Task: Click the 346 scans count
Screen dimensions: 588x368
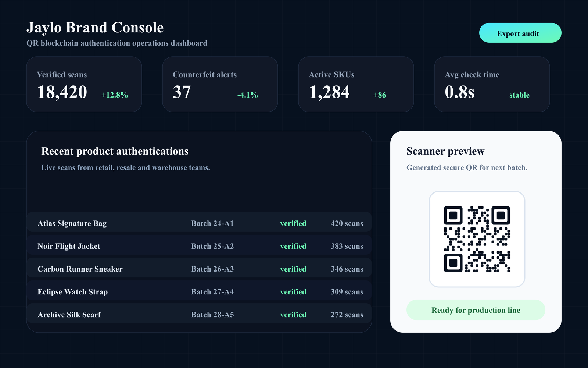Action: (347, 269)
